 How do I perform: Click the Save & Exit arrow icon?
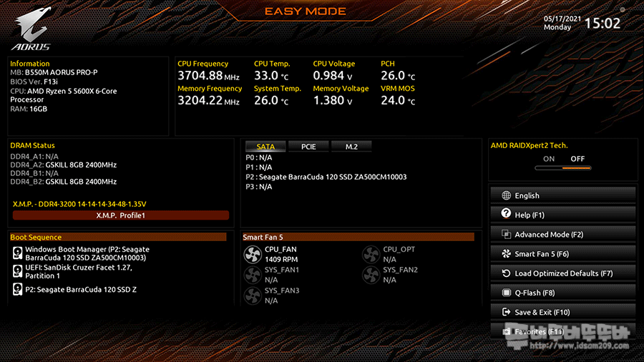pos(506,312)
